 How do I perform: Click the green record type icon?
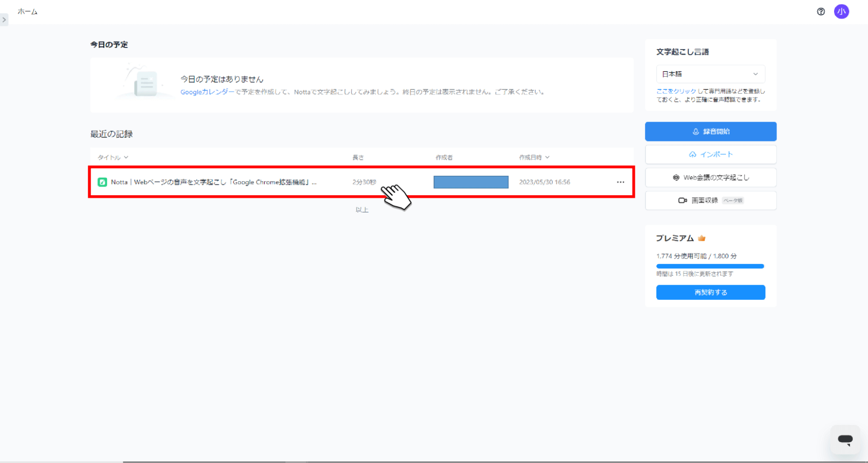[x=102, y=182]
